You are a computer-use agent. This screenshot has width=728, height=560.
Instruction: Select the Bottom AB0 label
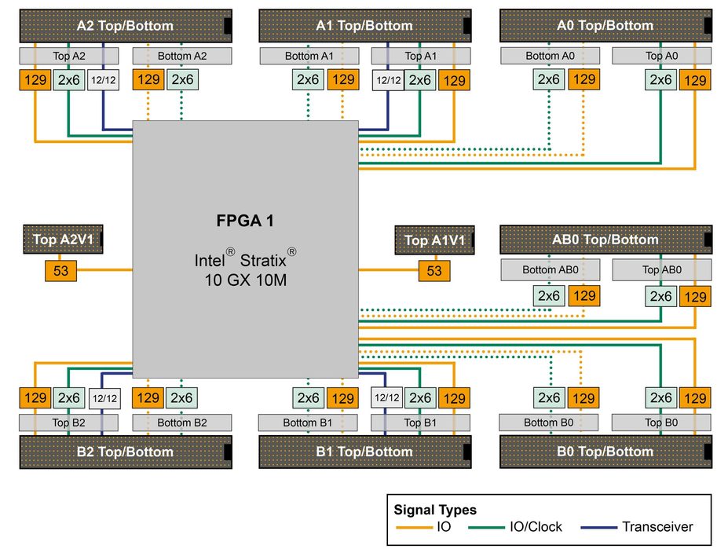[551, 269]
